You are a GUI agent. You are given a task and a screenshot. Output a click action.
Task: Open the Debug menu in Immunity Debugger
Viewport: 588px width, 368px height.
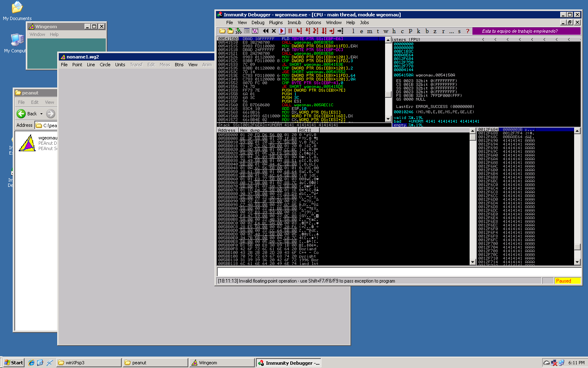[258, 22]
